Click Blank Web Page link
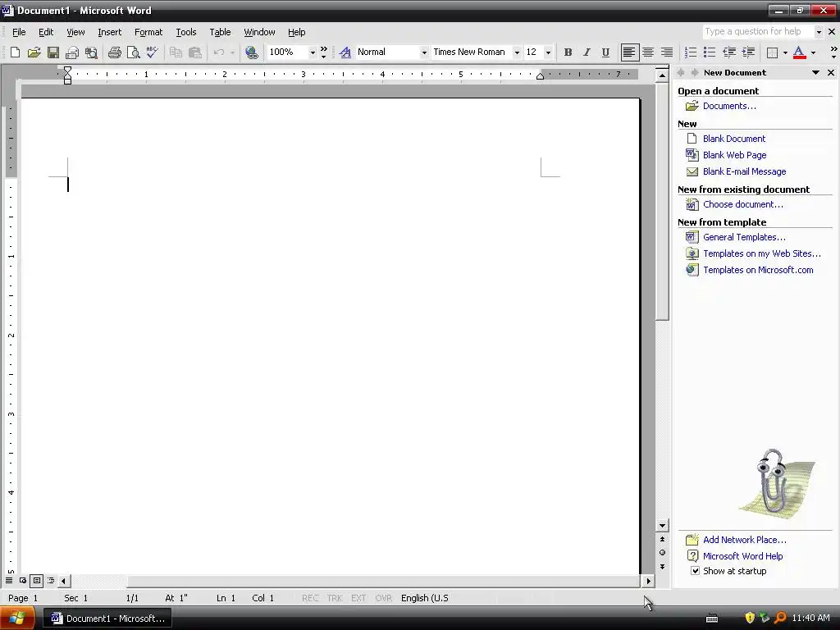Image resolution: width=840 pixels, height=630 pixels. [734, 155]
